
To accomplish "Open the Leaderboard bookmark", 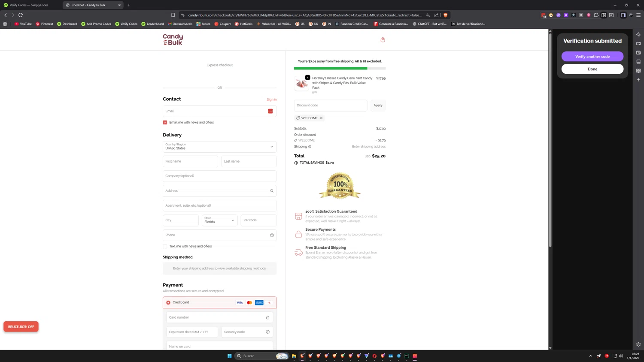I will click(x=152, y=24).
